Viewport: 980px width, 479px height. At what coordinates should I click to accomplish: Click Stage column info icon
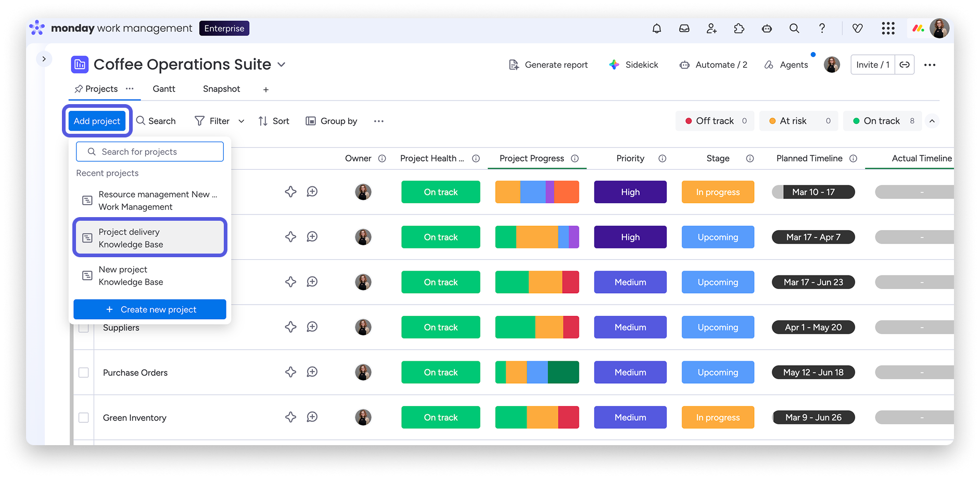click(750, 159)
